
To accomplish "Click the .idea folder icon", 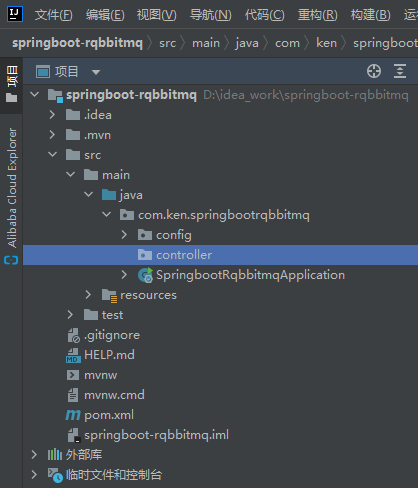I will point(73,115).
